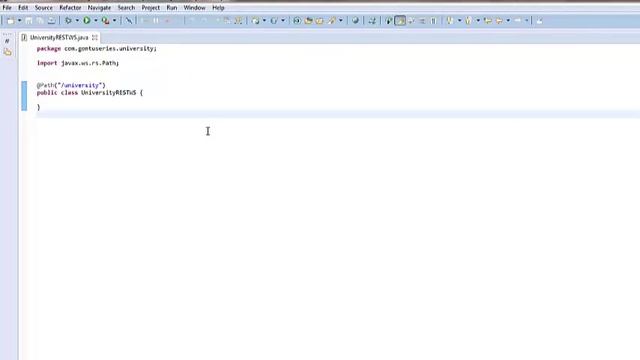The width and height of the screenshot is (640, 360).
Task: Click the closing brace line of the class
Action: point(39,107)
